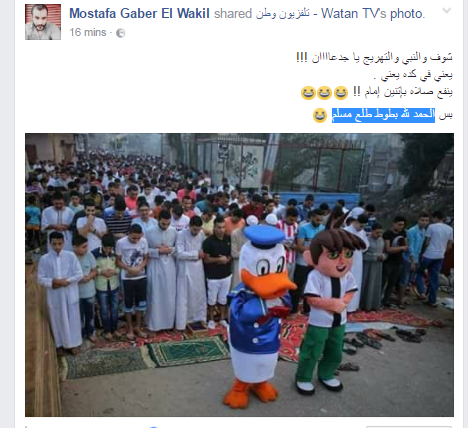Image resolution: width=468 pixels, height=428 pixels.
Task: Open the shared prayer crowd photo
Action: [239, 275]
